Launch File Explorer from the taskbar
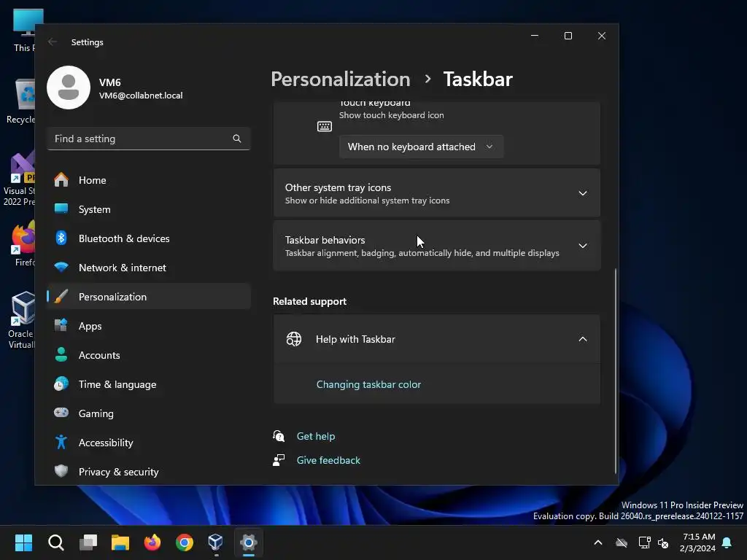 (120, 542)
